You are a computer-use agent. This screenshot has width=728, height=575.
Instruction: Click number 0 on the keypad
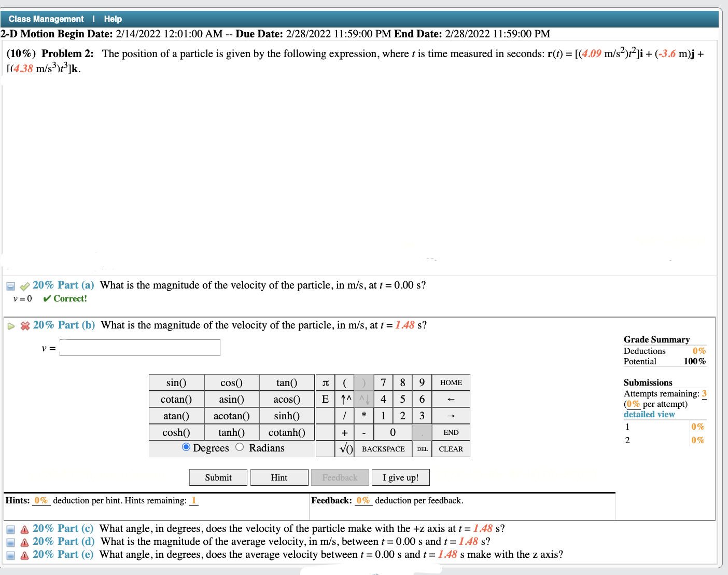[393, 432]
